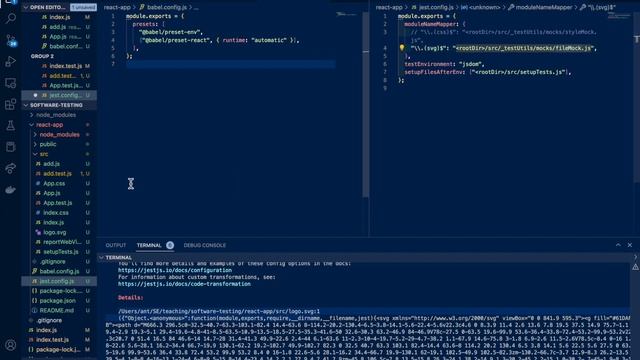Click the 1 unsaved badge
640x360 pixels.
[83, 7]
